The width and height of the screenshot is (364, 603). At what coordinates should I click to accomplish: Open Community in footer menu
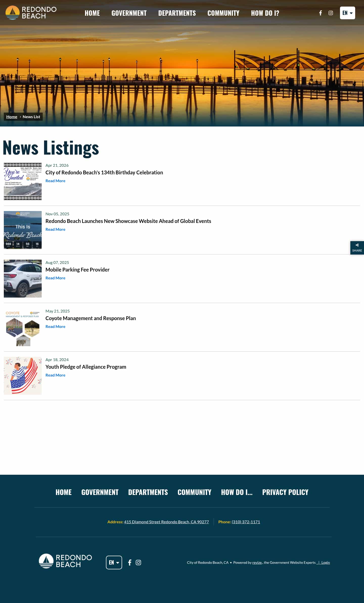194,492
